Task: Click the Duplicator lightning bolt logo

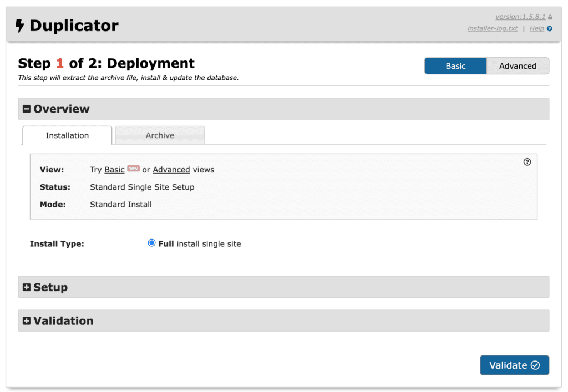Action: 20,25
